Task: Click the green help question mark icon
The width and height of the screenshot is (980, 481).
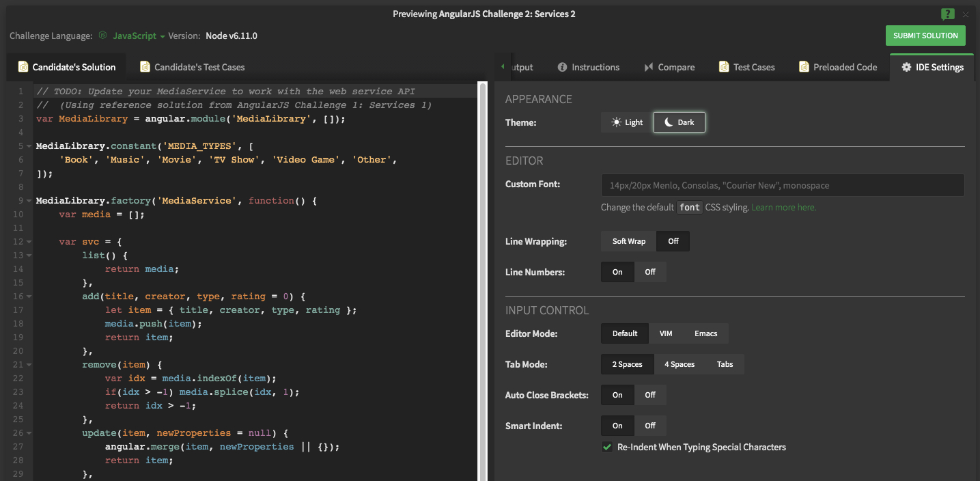Action: 947,14
